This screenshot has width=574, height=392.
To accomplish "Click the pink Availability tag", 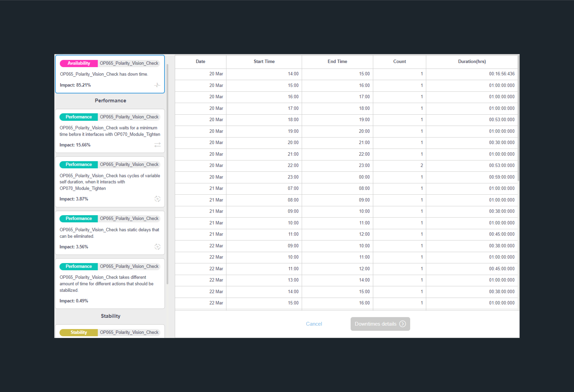I will coord(79,63).
